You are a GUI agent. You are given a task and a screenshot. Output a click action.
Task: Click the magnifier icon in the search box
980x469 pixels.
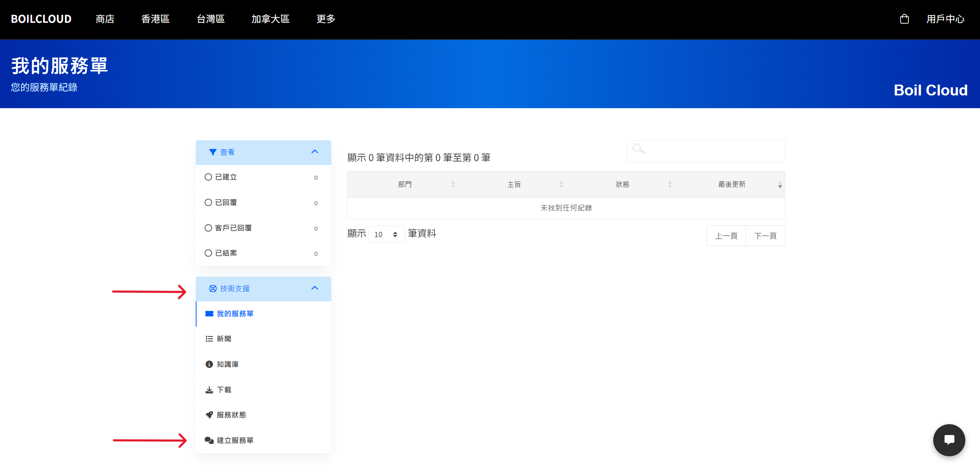click(x=639, y=149)
